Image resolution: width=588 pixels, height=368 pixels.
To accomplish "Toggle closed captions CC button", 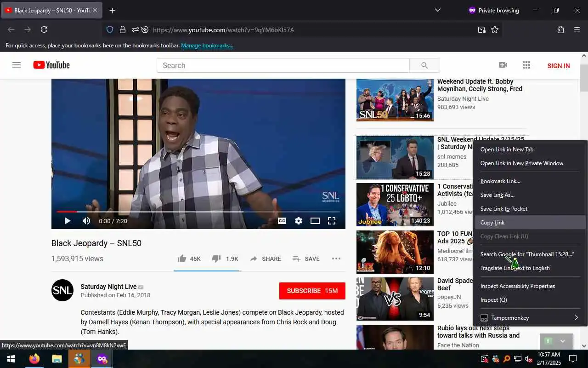I will click(282, 221).
